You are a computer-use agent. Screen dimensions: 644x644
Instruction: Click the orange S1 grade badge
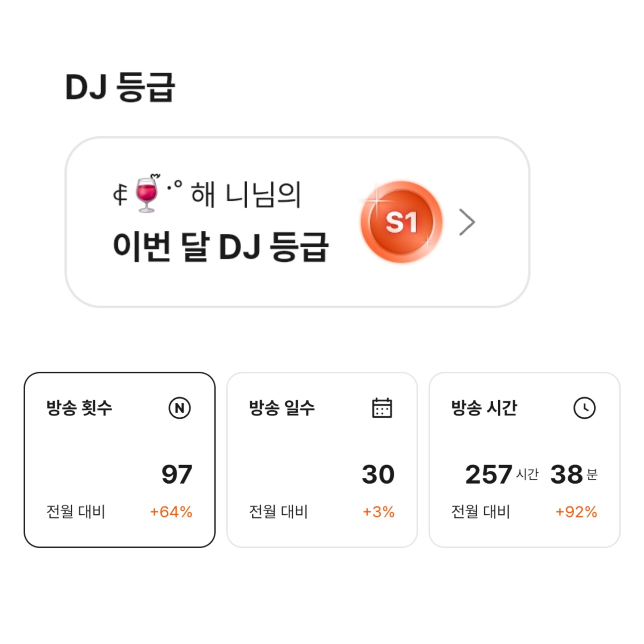point(401,222)
